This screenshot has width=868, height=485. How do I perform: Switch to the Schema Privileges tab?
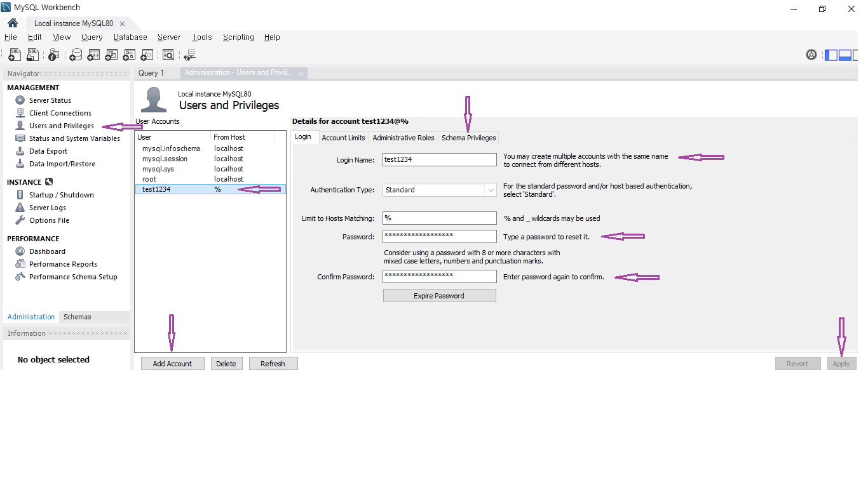click(469, 138)
